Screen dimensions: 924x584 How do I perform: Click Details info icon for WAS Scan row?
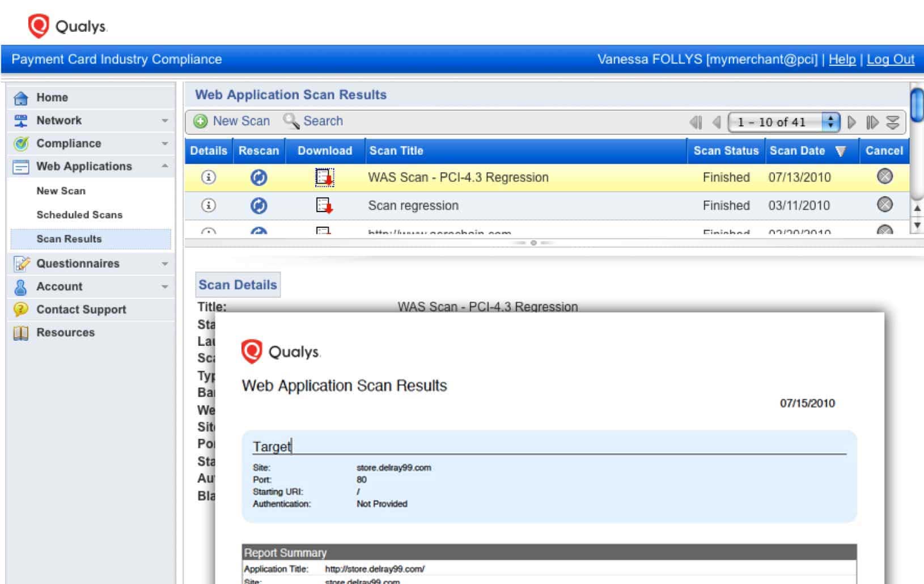tap(208, 177)
